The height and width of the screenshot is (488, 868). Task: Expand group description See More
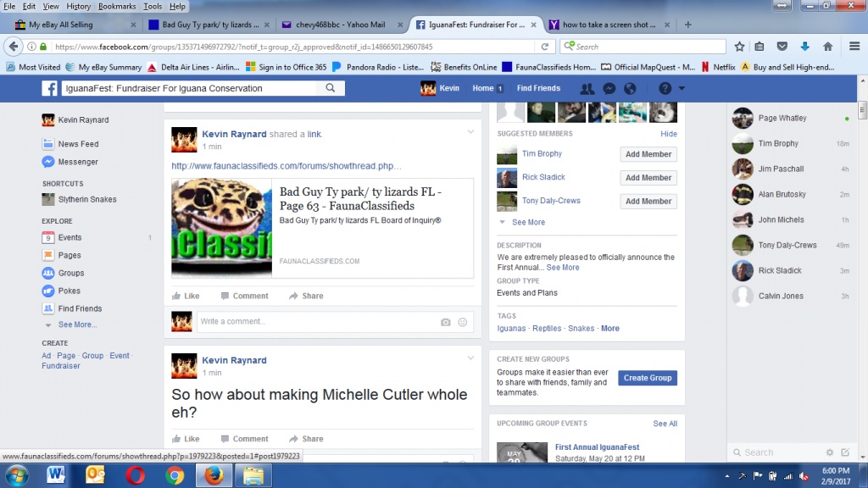[563, 267]
